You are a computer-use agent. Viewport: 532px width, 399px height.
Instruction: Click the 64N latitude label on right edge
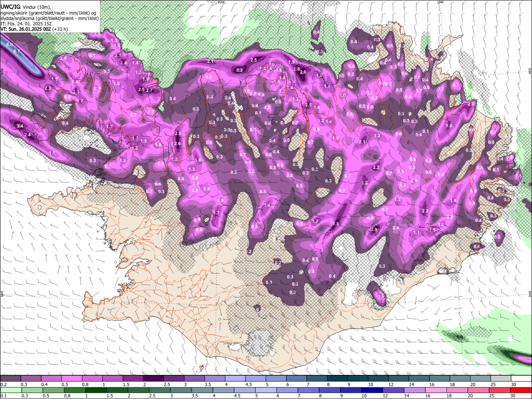530,294
